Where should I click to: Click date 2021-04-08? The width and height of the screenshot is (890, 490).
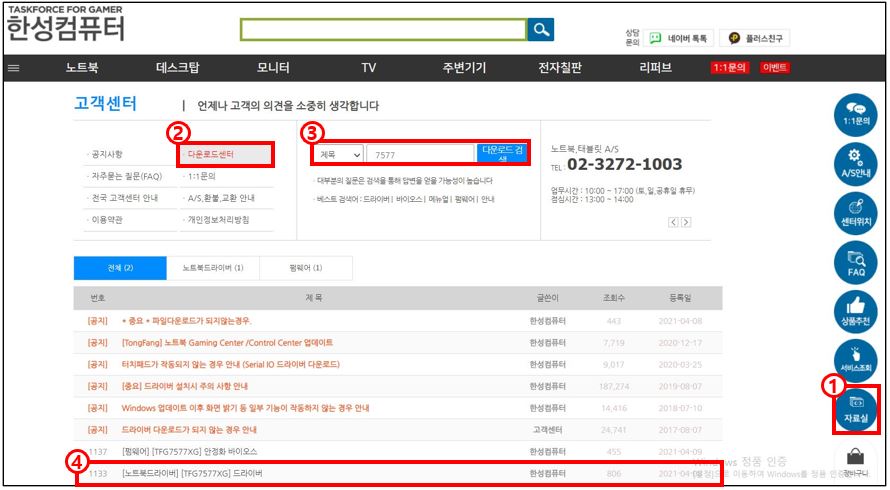click(x=680, y=321)
